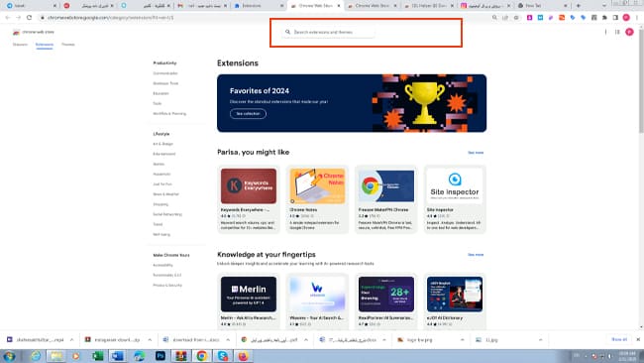Click the See collection button
The height and width of the screenshot is (363, 644).
248,114
